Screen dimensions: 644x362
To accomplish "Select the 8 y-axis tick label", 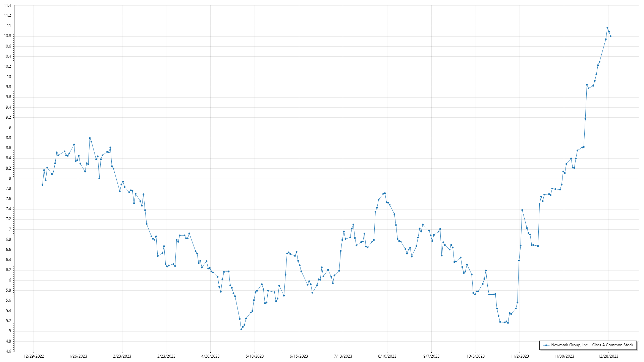I will (10, 178).
